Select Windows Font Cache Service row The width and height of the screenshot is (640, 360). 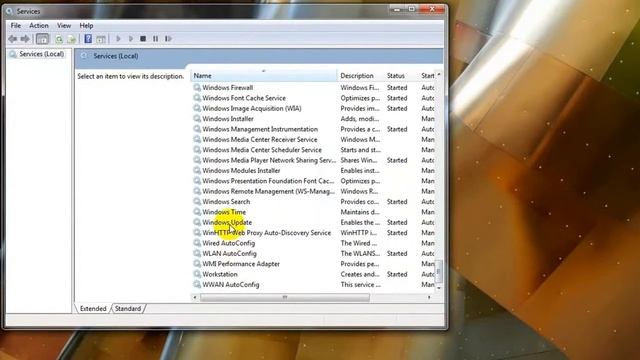pos(244,98)
